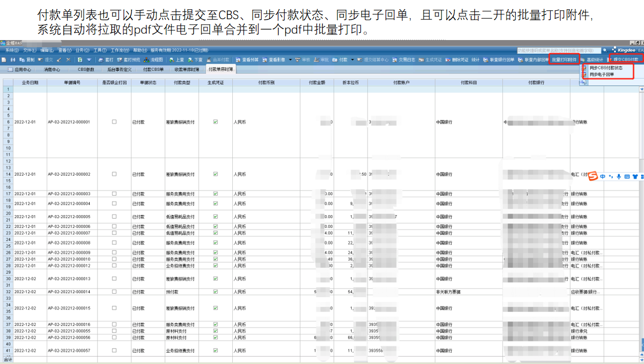Click 下查 trace-down button

tap(195, 60)
